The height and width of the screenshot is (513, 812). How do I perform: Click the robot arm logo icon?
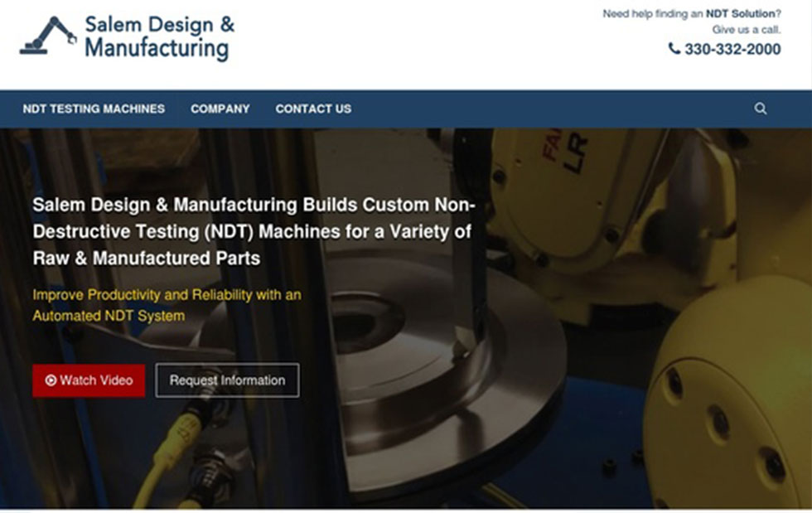[47, 36]
